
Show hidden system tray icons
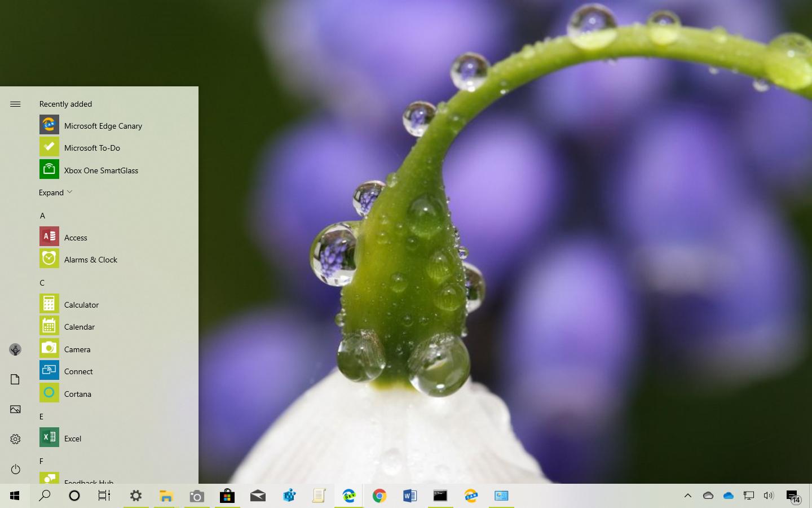(x=688, y=496)
